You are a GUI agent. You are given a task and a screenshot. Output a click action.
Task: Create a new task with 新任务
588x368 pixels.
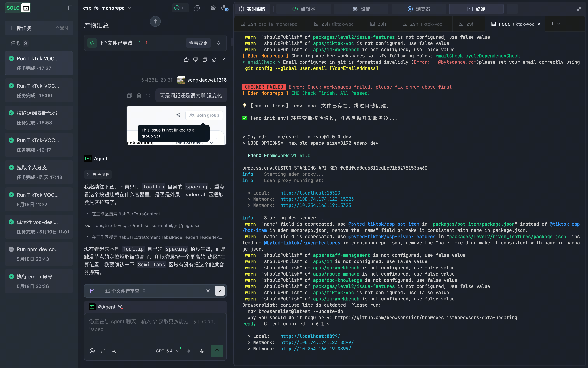[39, 28]
